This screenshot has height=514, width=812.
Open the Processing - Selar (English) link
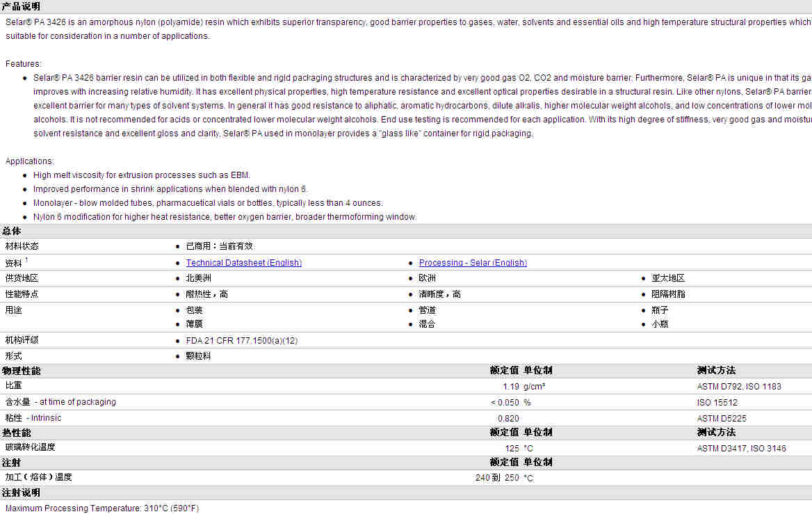click(473, 263)
